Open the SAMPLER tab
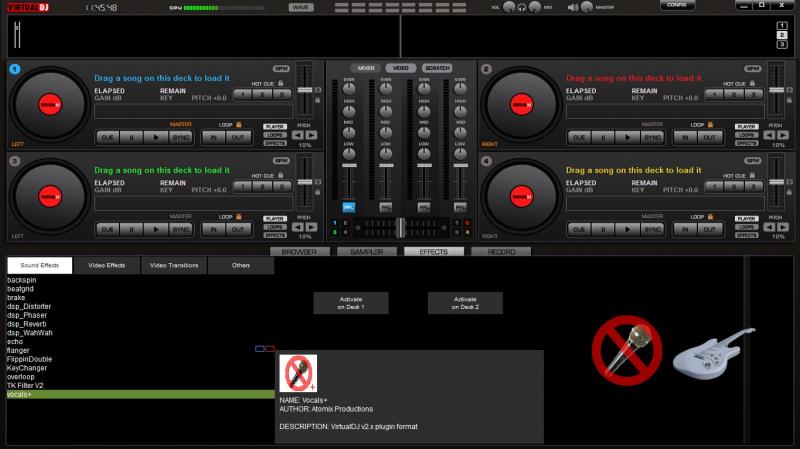This screenshot has width=800, height=449. pos(367,252)
